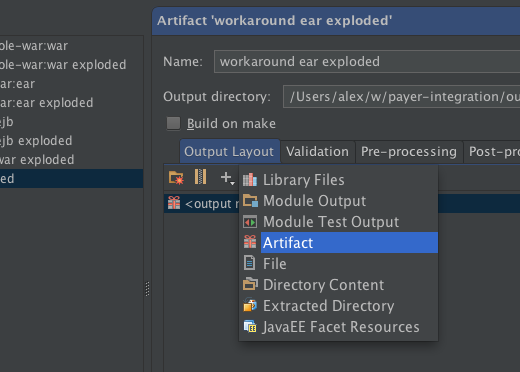Choose Library Files from popup
520x372 pixels.
(338, 180)
